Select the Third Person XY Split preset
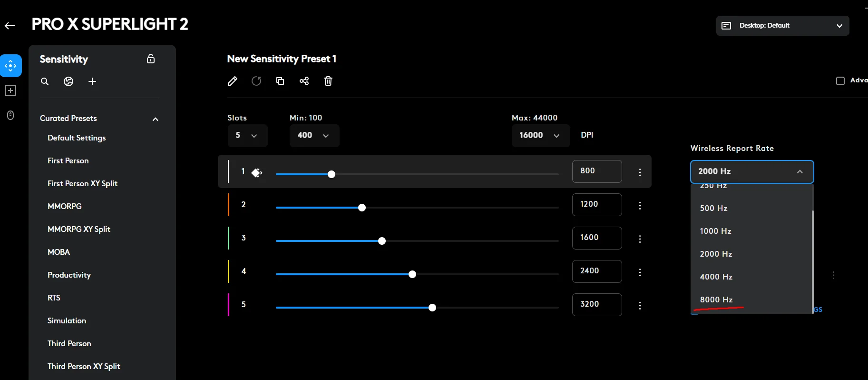 [x=84, y=367]
